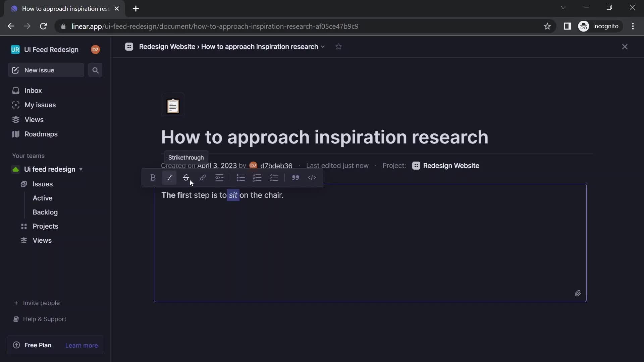Viewport: 644px width, 362px height.
Task: Close the document using the X
Action: coord(625,47)
